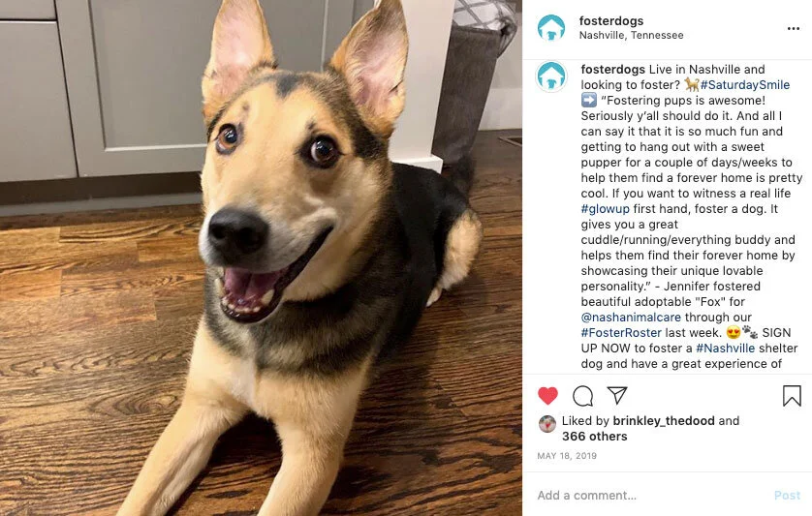
Task: Open fosterdogs username in post header
Action: pos(611,20)
